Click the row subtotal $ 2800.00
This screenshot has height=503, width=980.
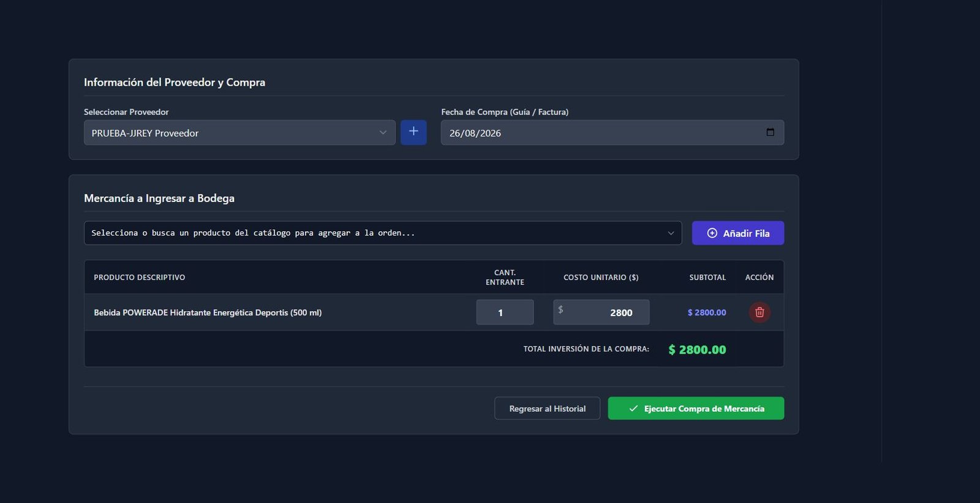707,312
